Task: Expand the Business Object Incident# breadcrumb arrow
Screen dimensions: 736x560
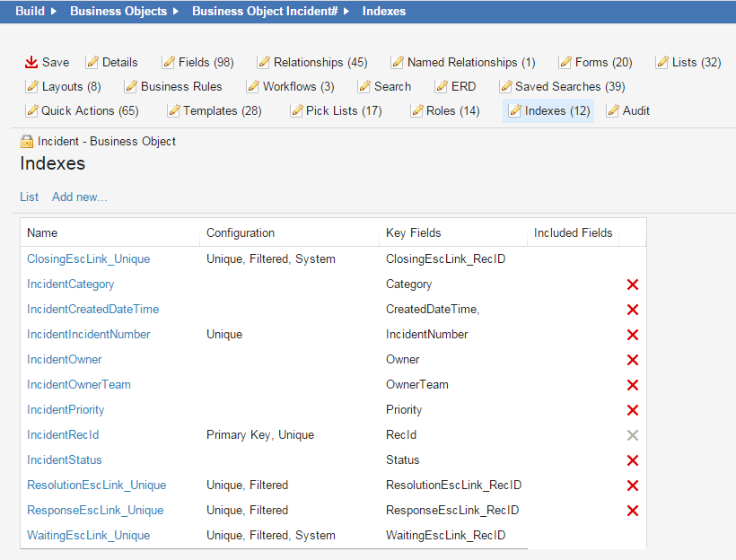Action: (346, 12)
